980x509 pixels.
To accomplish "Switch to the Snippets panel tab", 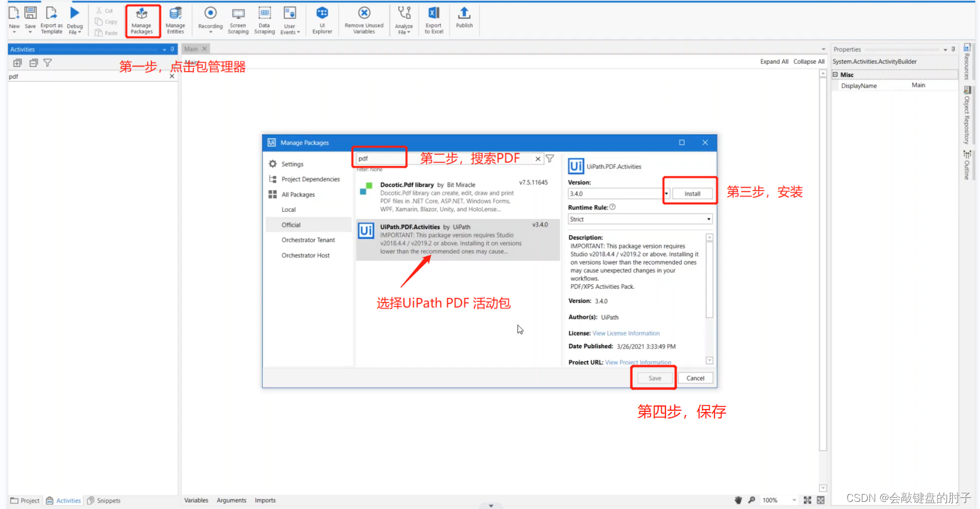I will 104,501.
